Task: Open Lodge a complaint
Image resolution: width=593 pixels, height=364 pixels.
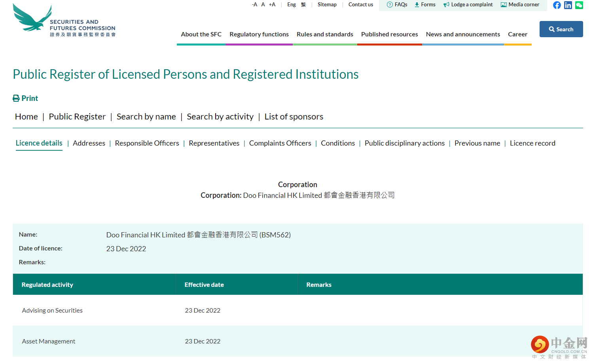Action: pyautogui.click(x=468, y=5)
